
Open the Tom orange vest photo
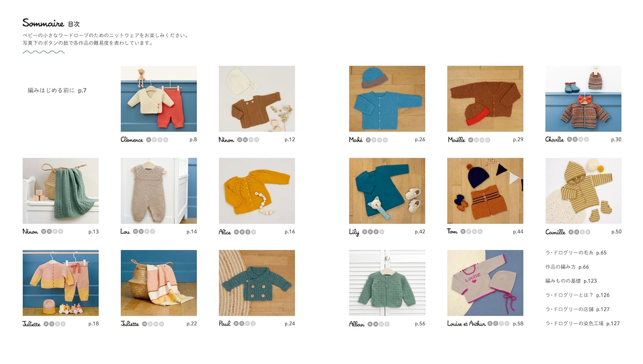pos(485,191)
